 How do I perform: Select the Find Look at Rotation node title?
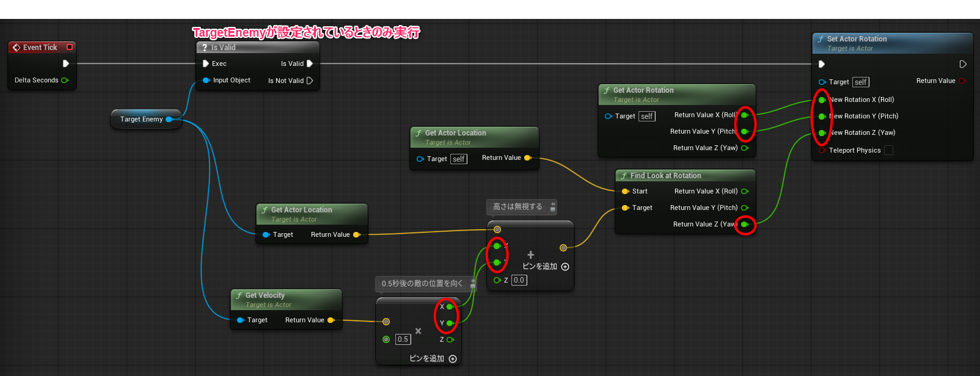(x=665, y=176)
